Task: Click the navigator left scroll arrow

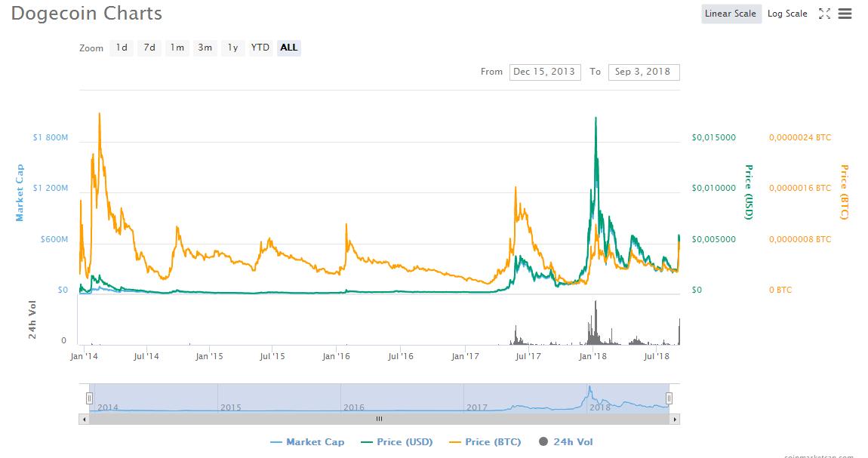Action: pyautogui.click(x=84, y=419)
